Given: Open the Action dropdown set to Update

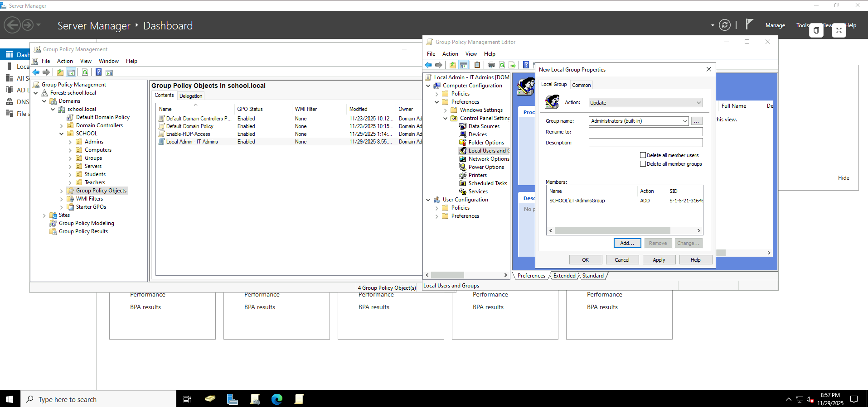Looking at the screenshot, I should tap(645, 103).
